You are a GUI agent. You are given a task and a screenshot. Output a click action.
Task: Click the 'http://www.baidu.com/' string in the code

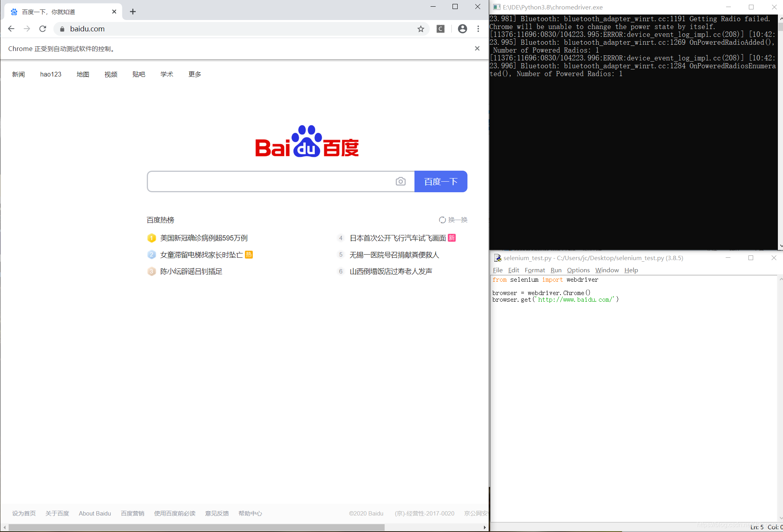click(x=575, y=300)
